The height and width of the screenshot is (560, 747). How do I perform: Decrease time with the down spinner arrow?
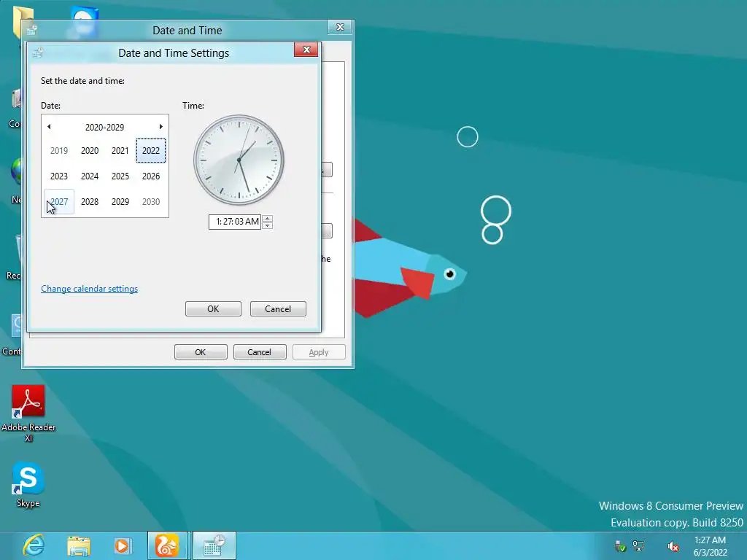point(267,225)
